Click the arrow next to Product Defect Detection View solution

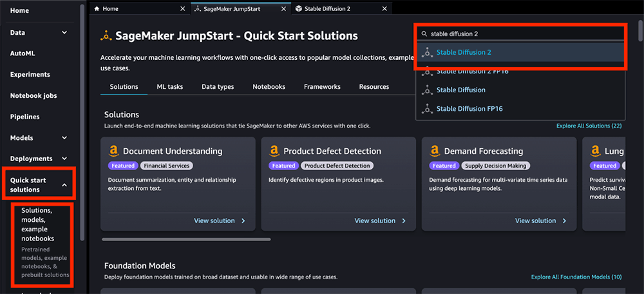[404, 220]
